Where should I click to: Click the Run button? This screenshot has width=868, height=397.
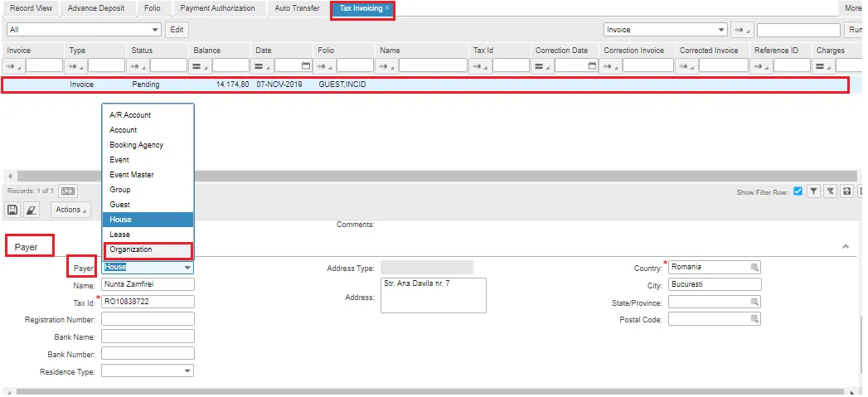click(x=856, y=30)
